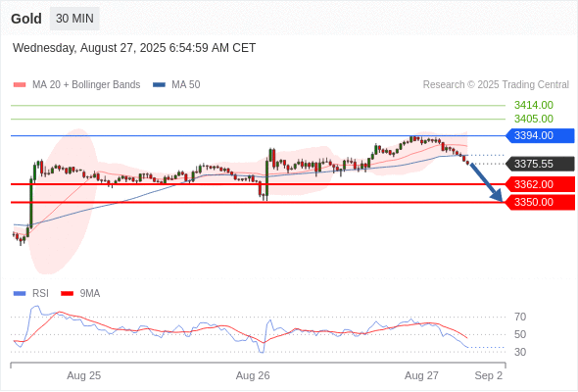This screenshot has width=578, height=392.
Task: Click the 30 MIN timeframe badge
Action: [74, 19]
